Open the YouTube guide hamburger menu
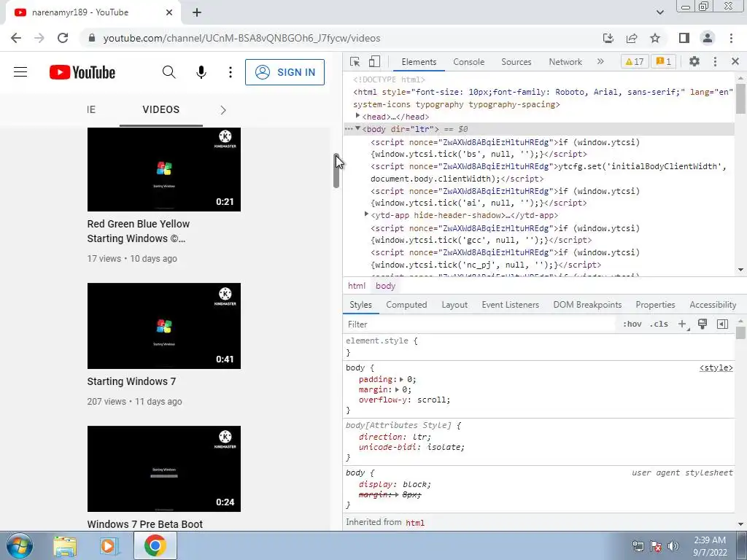 [x=20, y=72]
